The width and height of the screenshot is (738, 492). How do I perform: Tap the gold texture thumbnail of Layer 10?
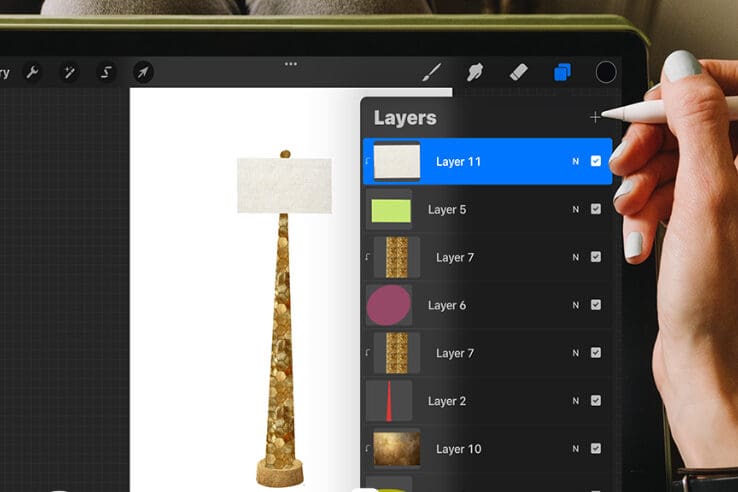tap(397, 449)
